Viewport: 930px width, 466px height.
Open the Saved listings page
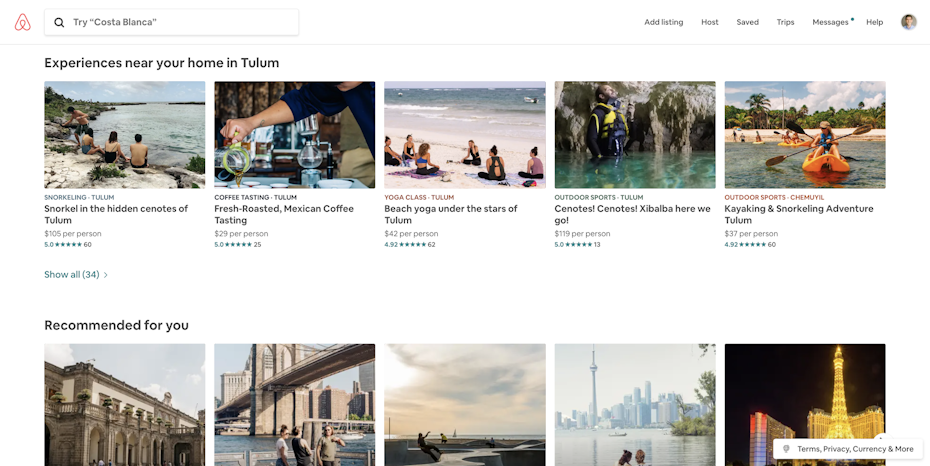click(x=747, y=22)
